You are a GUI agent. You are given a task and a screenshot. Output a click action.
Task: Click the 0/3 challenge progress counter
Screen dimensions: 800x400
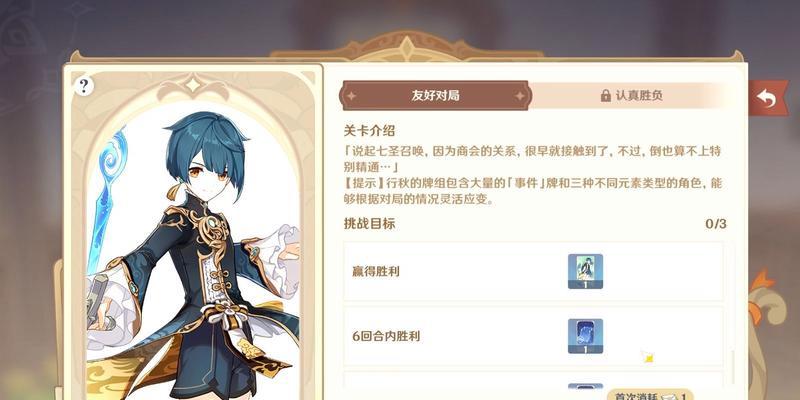click(716, 223)
